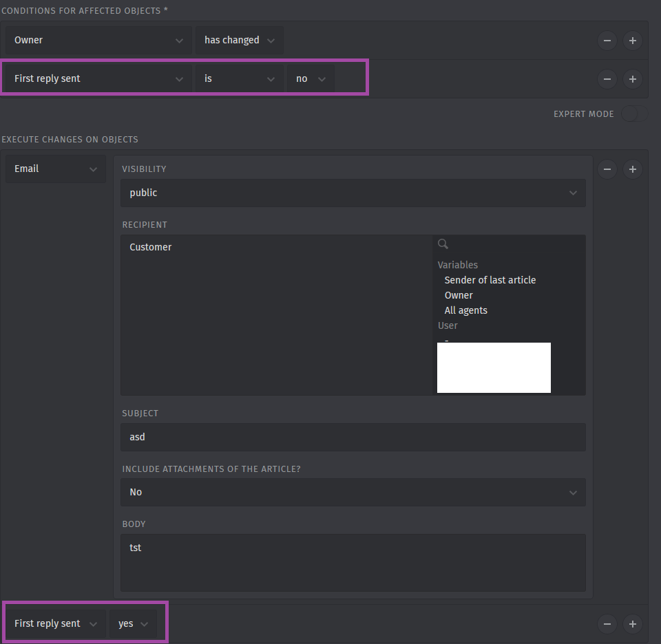The width and height of the screenshot is (661, 644).
Task: Remove the First reply sent condition
Action: (x=607, y=79)
